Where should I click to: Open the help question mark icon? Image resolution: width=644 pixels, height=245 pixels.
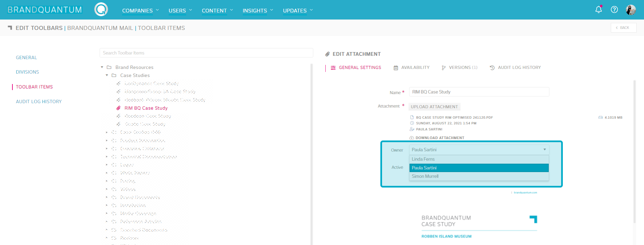pos(614,9)
